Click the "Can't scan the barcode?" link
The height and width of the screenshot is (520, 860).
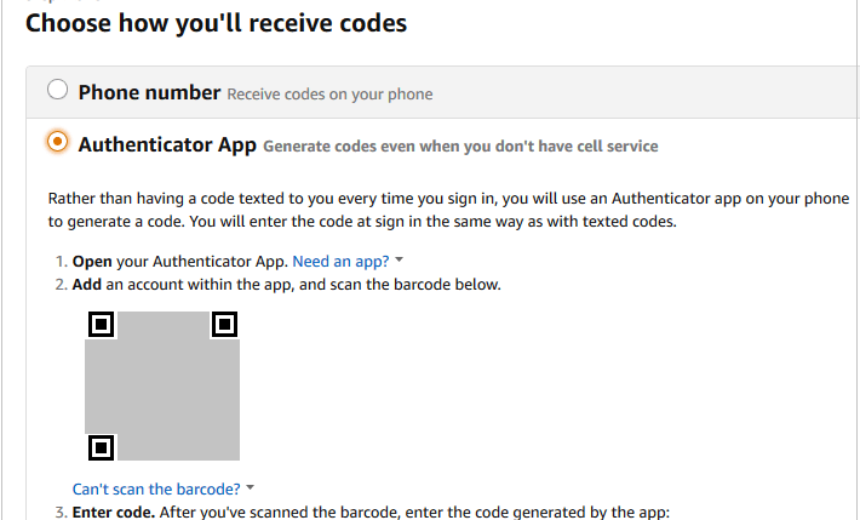click(156, 489)
